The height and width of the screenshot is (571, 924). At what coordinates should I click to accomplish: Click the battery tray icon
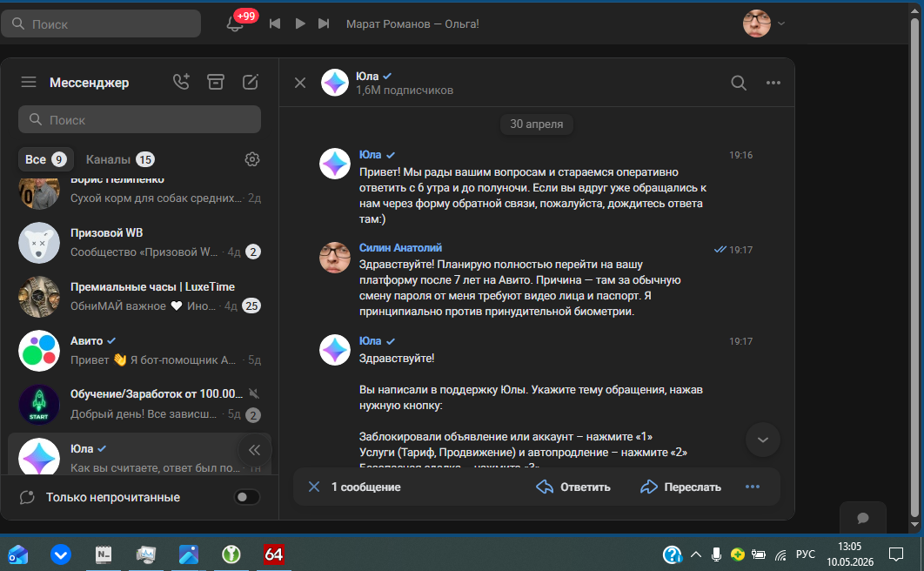pyautogui.click(x=759, y=554)
